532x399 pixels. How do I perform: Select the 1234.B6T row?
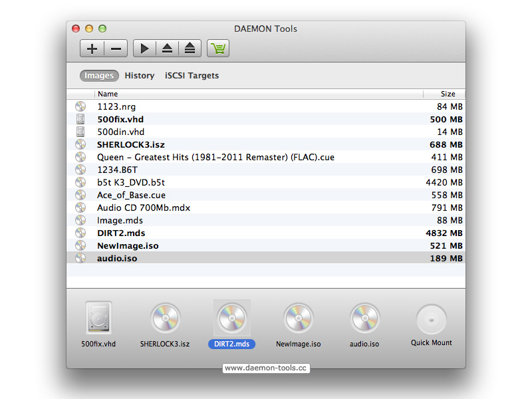[265, 170]
